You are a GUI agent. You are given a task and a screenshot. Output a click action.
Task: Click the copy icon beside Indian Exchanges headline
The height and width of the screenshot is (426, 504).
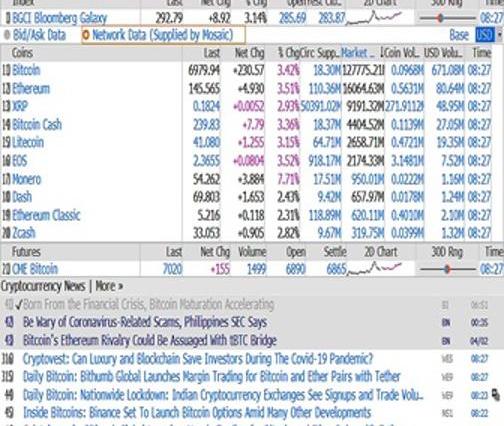pyautogui.click(x=496, y=395)
